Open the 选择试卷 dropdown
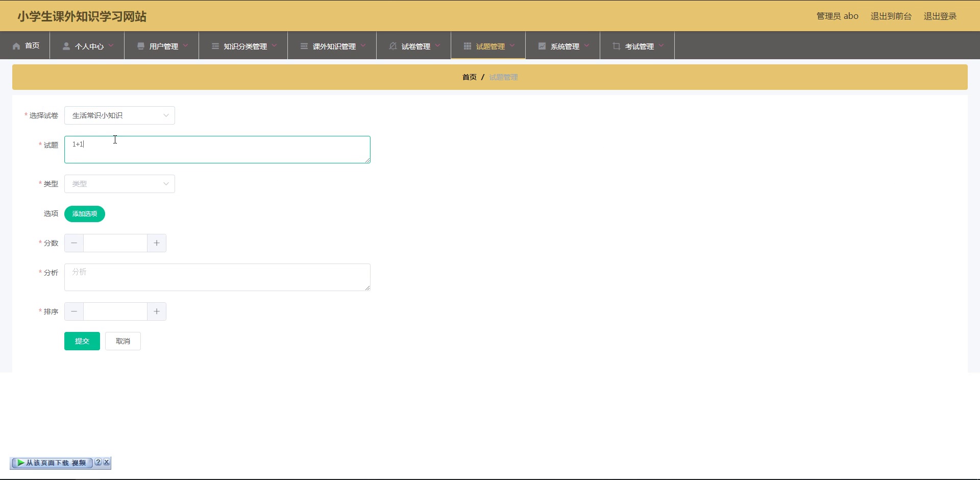 coord(119,115)
